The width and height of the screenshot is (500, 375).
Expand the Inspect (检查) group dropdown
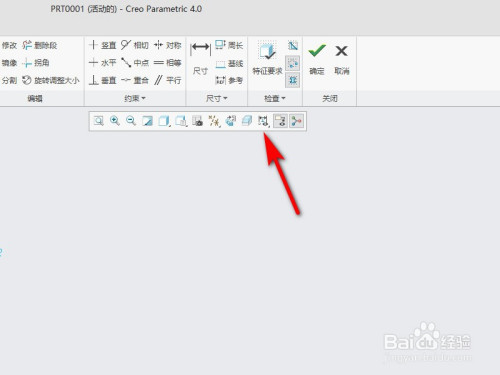(275, 98)
